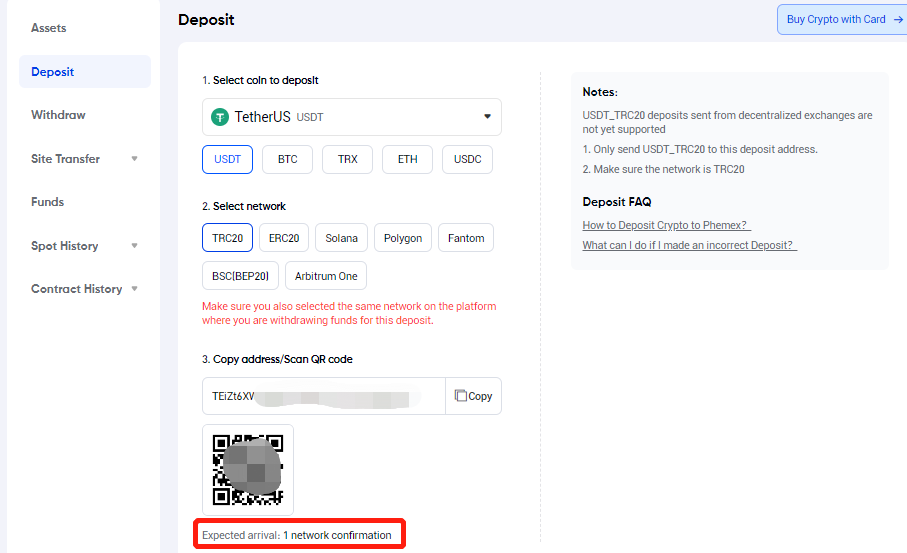Select the TRC20 network

(x=227, y=238)
